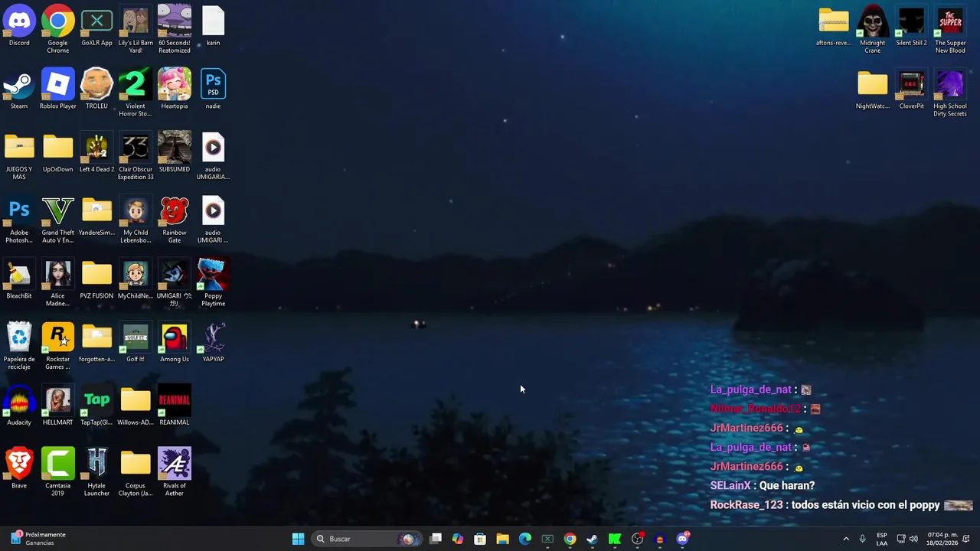Select the nadie PSD file
The width and height of the screenshot is (980, 551).
[213, 89]
